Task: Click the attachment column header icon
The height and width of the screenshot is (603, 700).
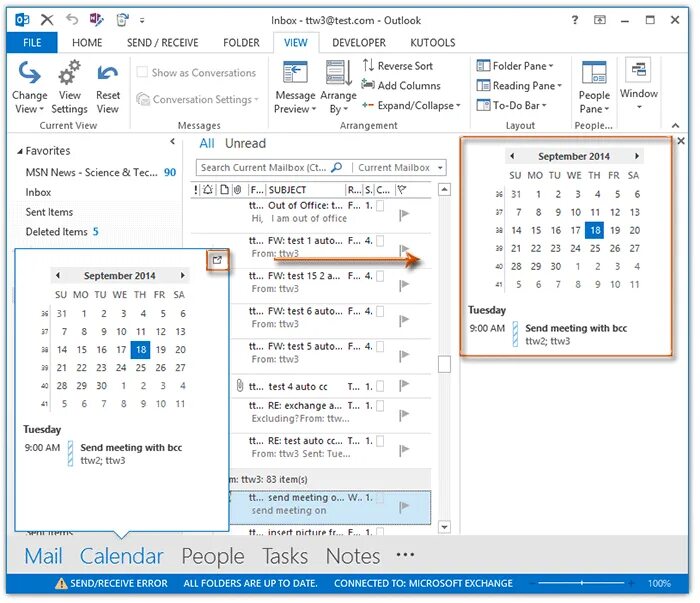Action: 238,190
